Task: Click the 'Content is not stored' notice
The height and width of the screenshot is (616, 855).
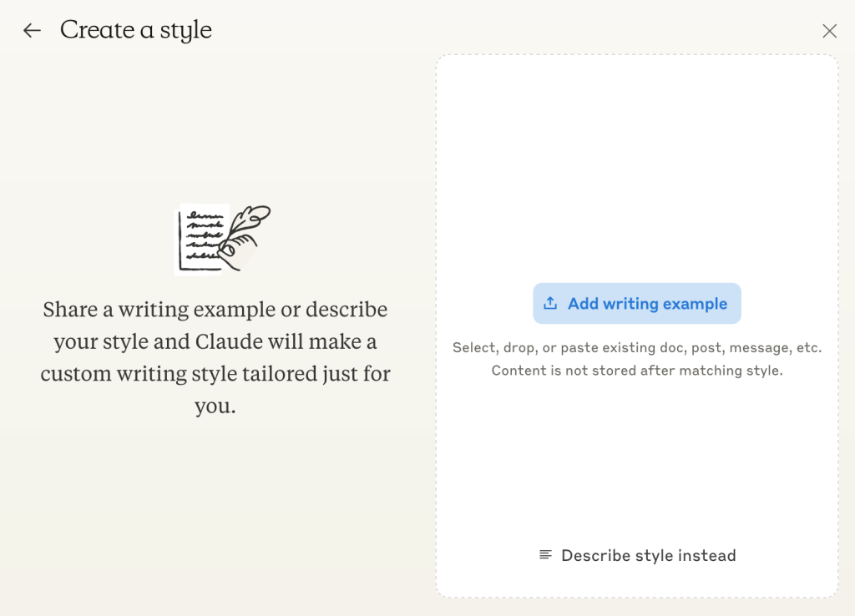Action: coord(637,370)
